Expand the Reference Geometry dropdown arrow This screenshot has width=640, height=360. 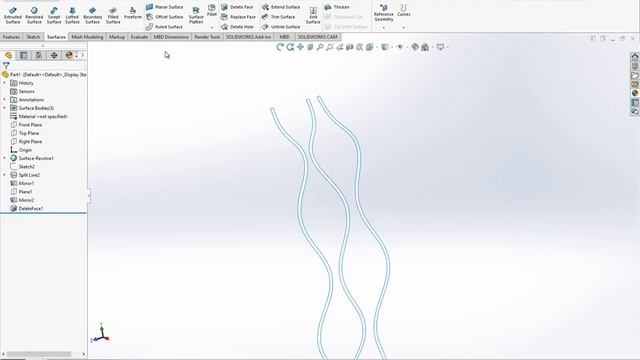pyautogui.click(x=384, y=27)
